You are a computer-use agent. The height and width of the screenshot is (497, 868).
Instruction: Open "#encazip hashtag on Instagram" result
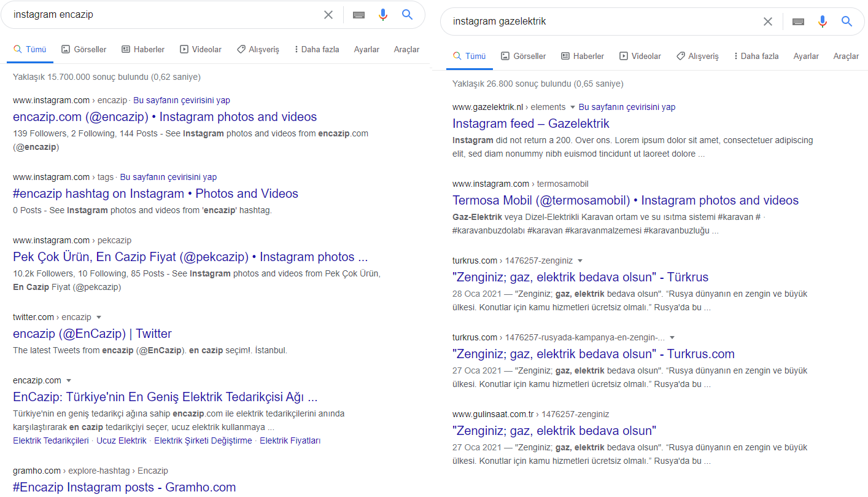tap(155, 194)
